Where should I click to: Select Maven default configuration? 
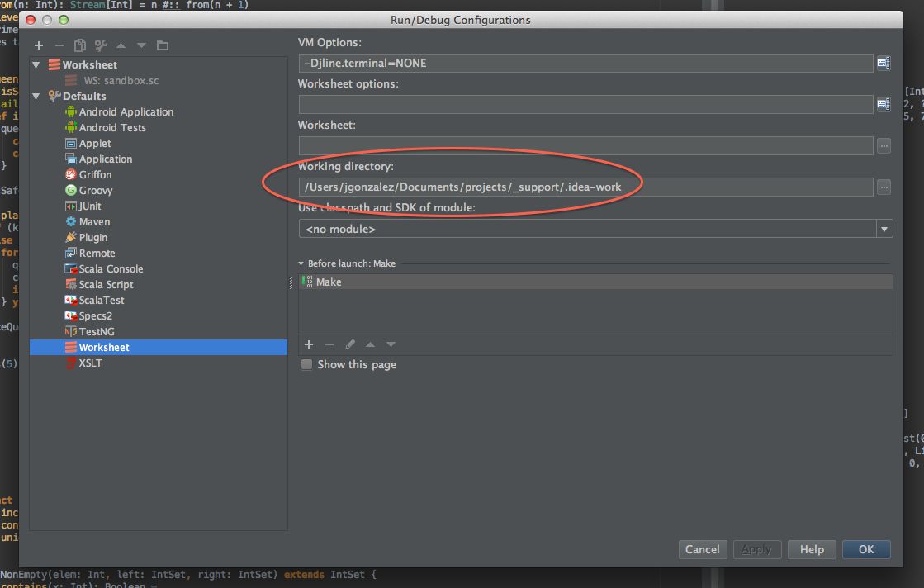(88, 221)
